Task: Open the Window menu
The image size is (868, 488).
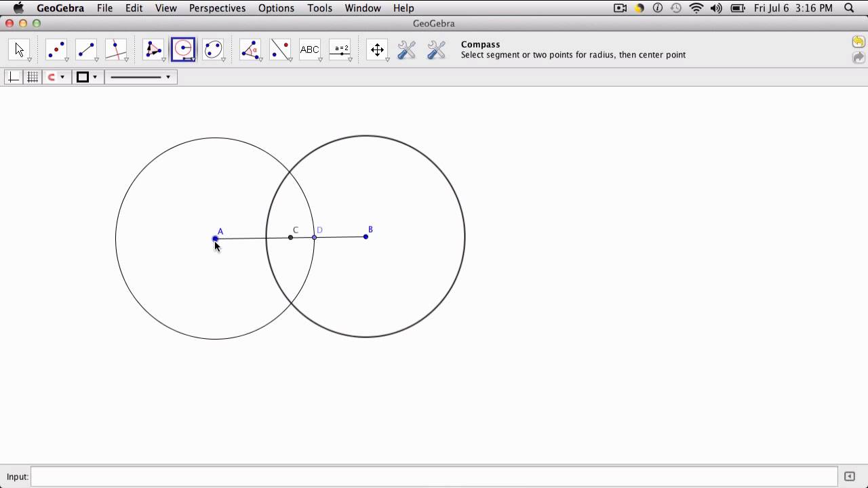Action: tap(363, 8)
